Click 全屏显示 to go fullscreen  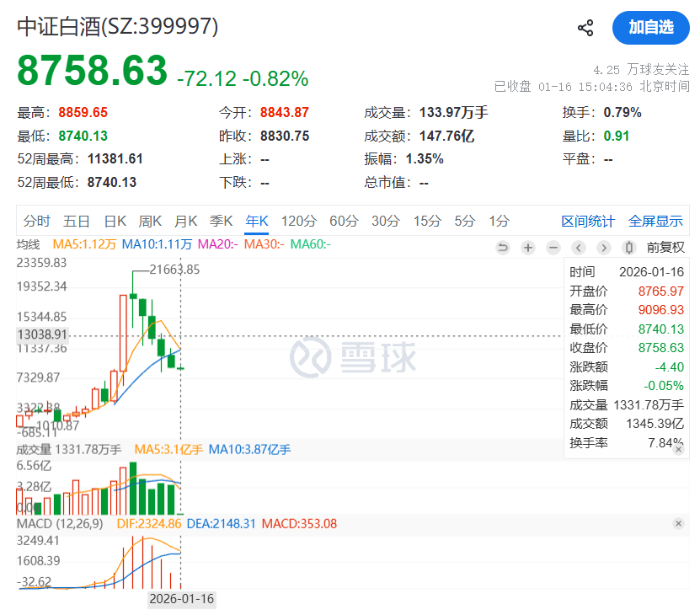pos(655,222)
